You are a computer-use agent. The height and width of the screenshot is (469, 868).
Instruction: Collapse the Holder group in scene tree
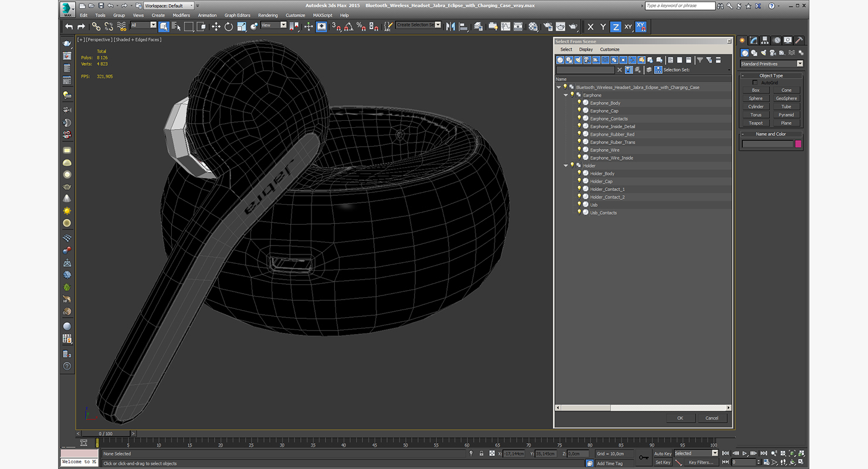(x=566, y=165)
